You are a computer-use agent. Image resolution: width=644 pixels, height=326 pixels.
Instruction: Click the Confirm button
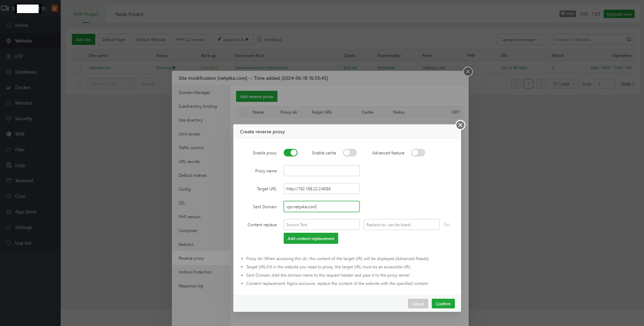(x=443, y=303)
